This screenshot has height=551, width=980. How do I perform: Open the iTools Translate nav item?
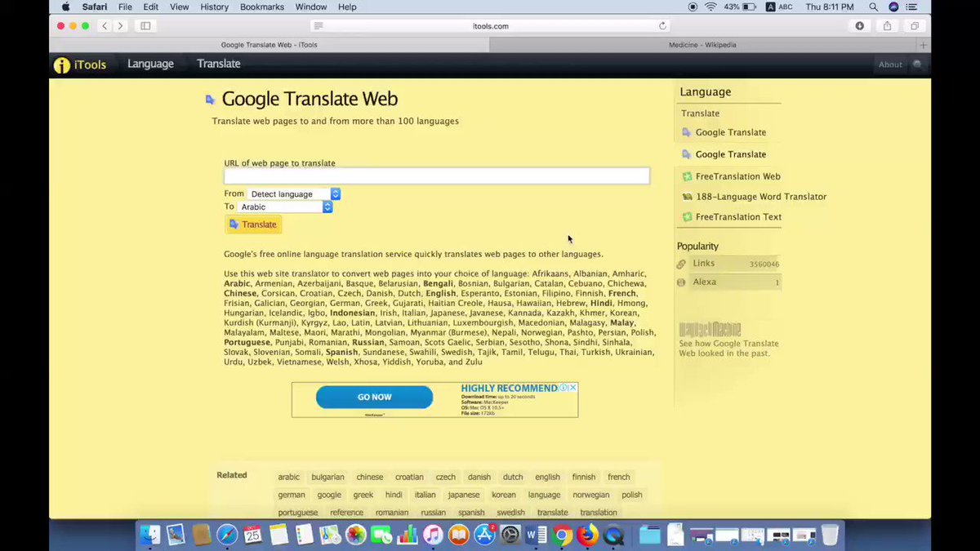[218, 64]
